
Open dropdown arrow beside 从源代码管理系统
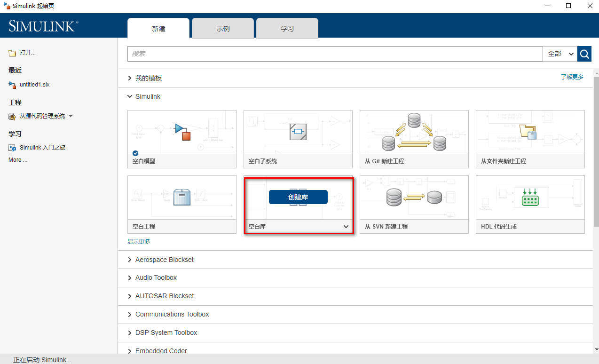point(71,116)
